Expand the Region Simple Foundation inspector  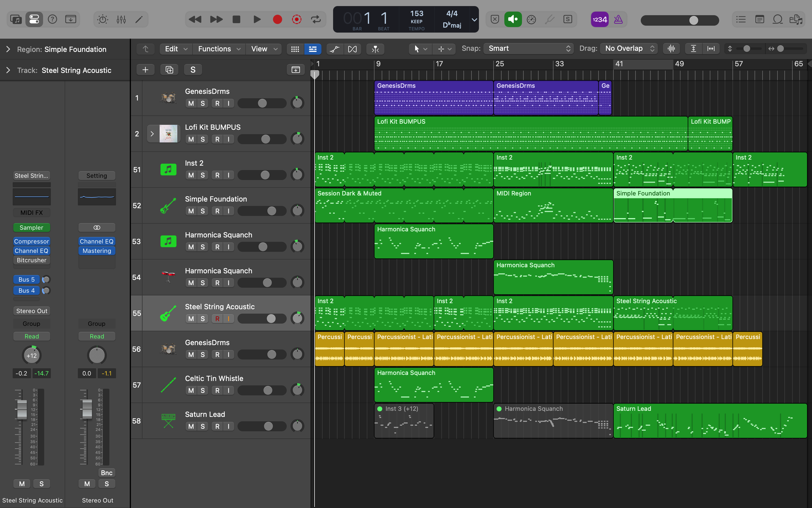(8, 49)
